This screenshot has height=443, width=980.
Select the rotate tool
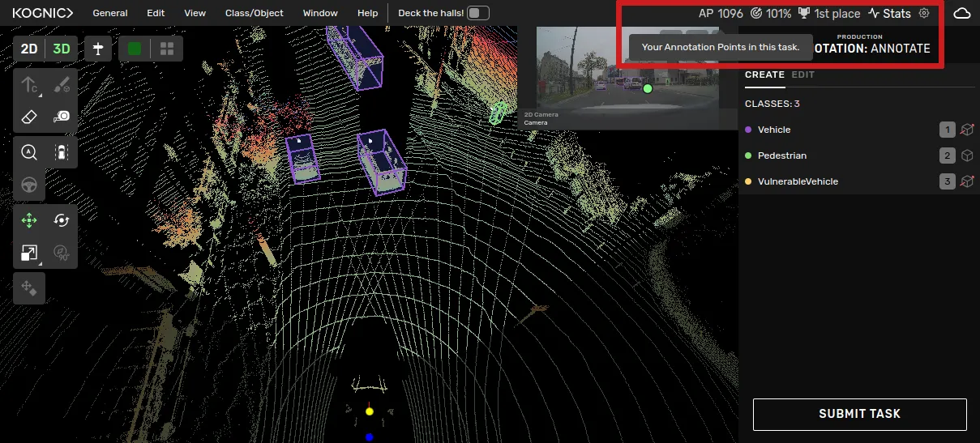pos(62,220)
